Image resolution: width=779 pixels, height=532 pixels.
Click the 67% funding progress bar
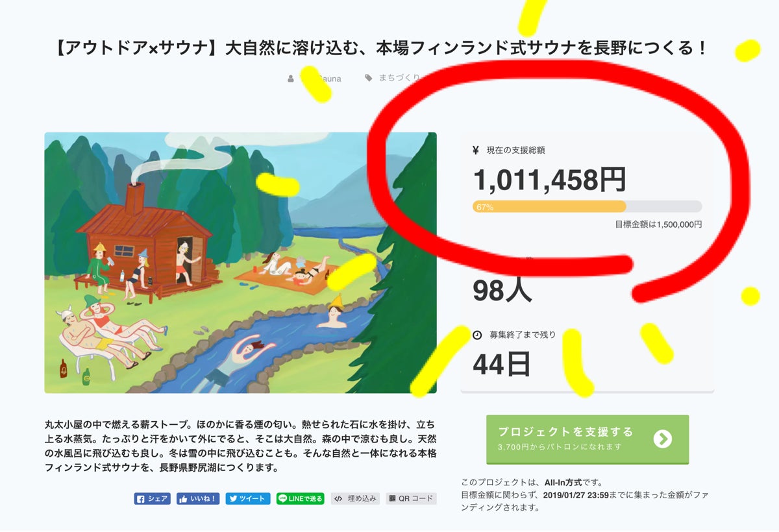point(587,207)
